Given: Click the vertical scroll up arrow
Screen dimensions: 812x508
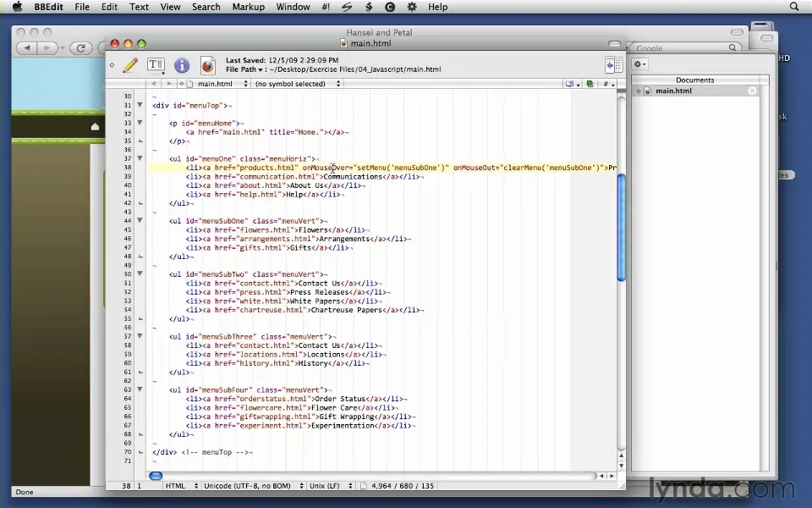Looking at the screenshot, I should point(622,456).
